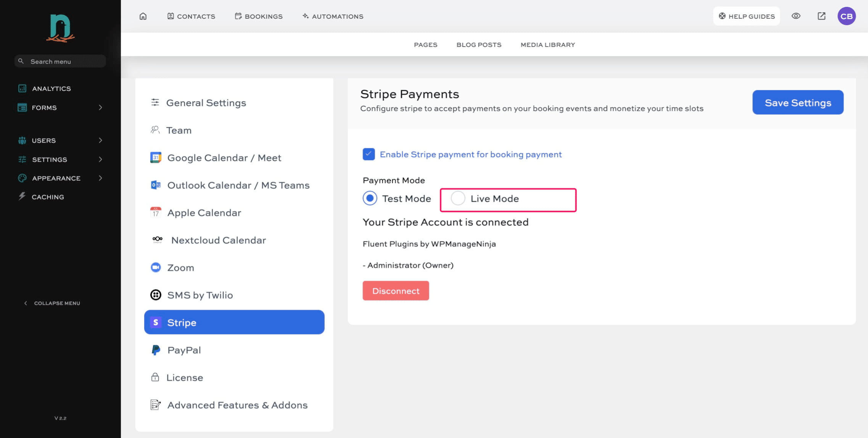Open the preview eye icon near Help Guides
Viewport: 868px width, 438px height.
796,16
